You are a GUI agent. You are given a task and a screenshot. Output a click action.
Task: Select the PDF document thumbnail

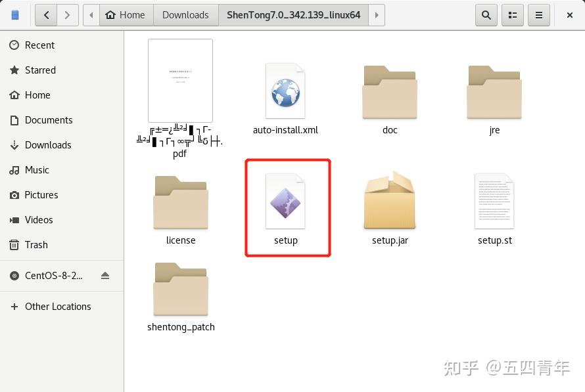pos(180,81)
